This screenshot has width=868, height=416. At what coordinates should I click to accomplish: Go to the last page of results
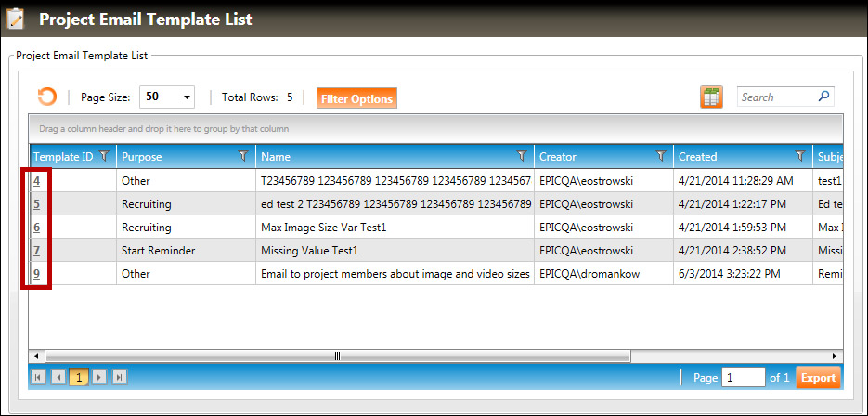[119, 377]
